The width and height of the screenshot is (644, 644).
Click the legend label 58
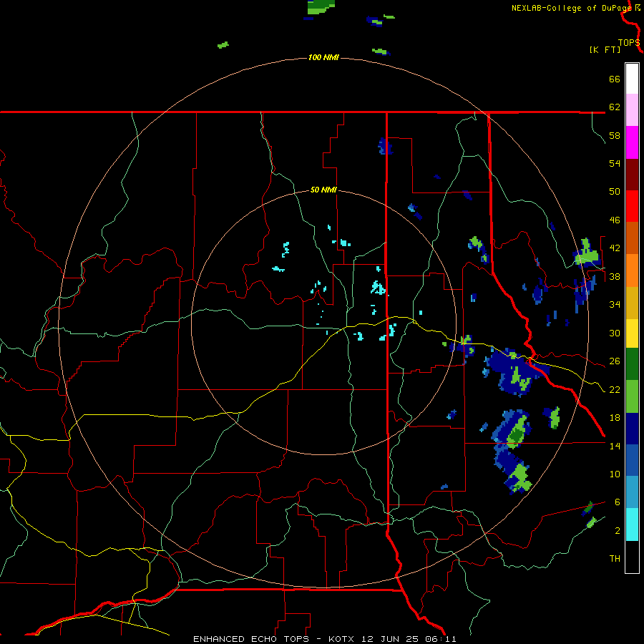[615, 135]
